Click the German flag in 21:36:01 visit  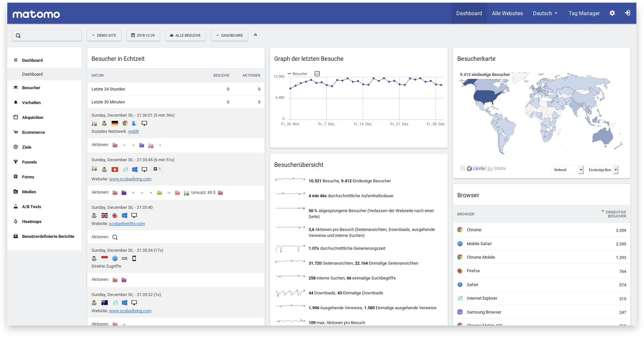115,123
